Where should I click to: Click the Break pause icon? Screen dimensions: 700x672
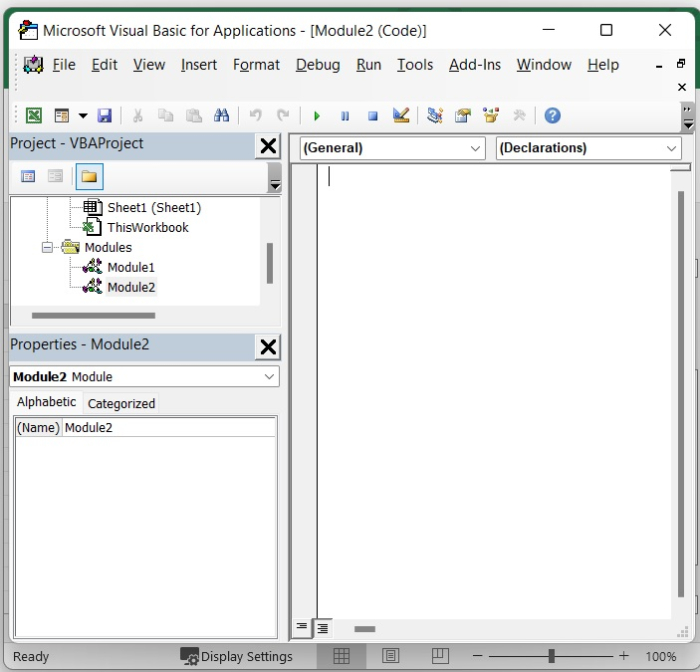(x=345, y=116)
